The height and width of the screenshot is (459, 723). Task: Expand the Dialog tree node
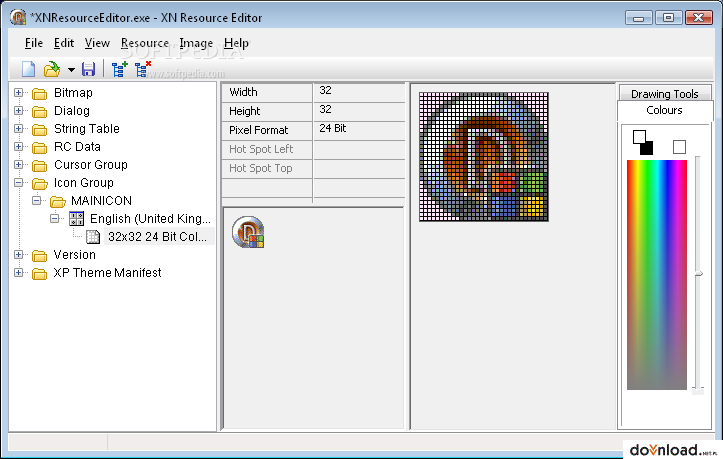18,111
